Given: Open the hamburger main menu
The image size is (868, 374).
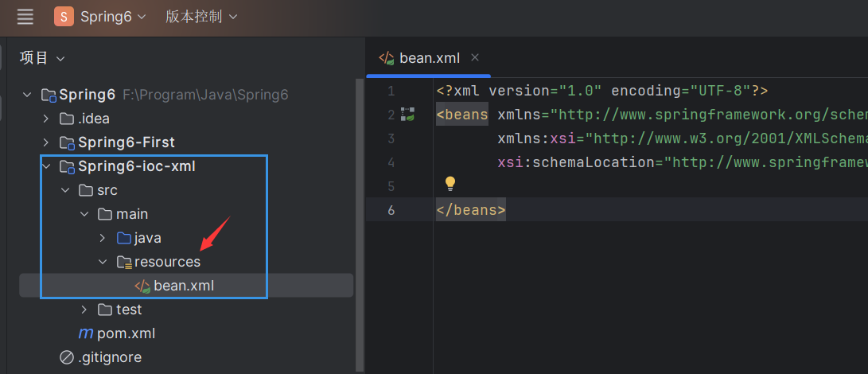Looking at the screenshot, I should (25, 17).
